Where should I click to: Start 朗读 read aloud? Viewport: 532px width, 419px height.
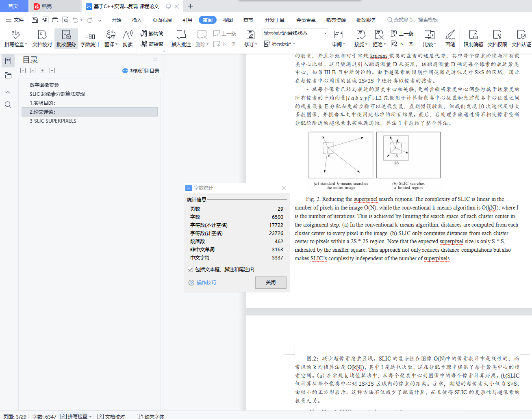[x=128, y=39]
